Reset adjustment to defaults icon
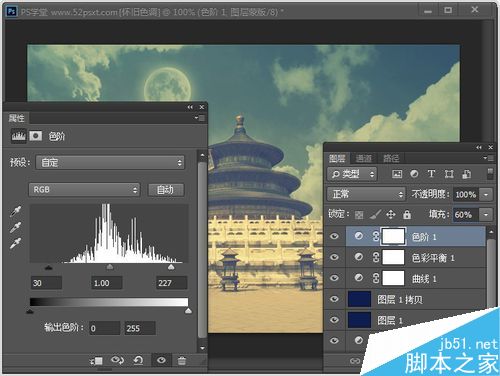The width and height of the screenshot is (500, 376). (138, 360)
